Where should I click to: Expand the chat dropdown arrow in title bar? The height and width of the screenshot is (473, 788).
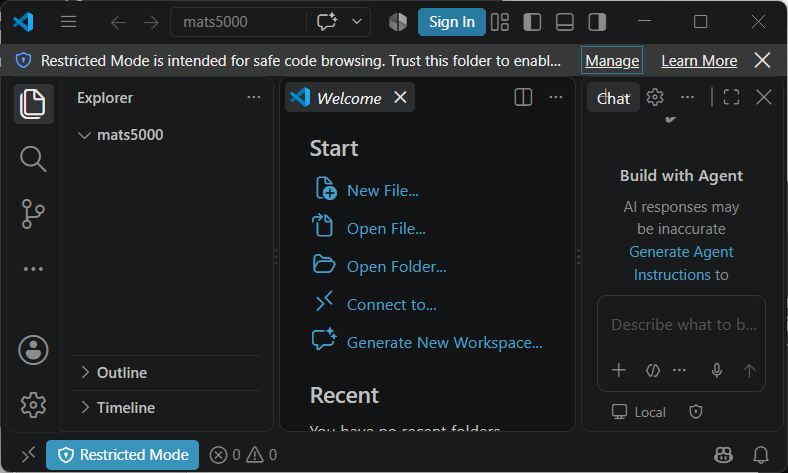click(357, 22)
